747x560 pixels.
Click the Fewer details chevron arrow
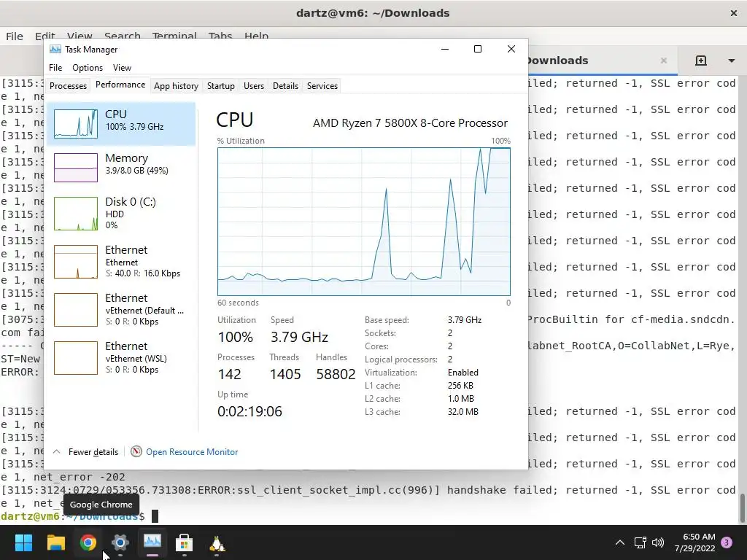(56, 451)
